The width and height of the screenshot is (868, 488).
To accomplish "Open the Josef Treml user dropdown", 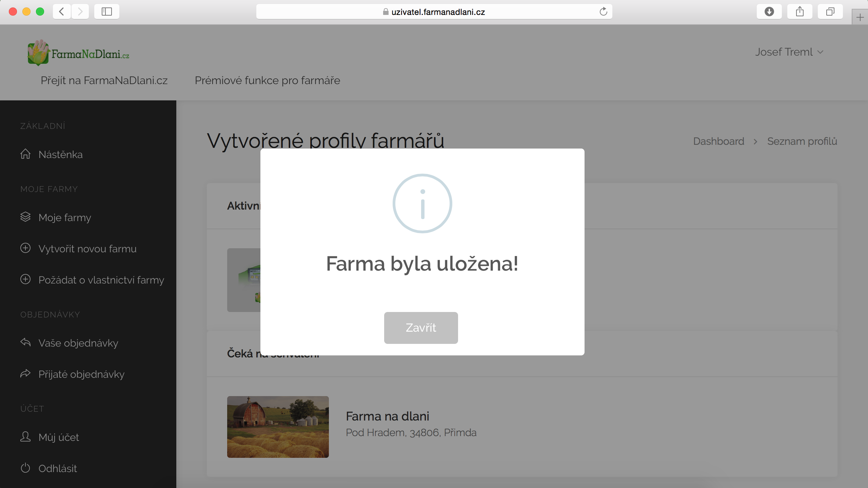I will point(789,52).
